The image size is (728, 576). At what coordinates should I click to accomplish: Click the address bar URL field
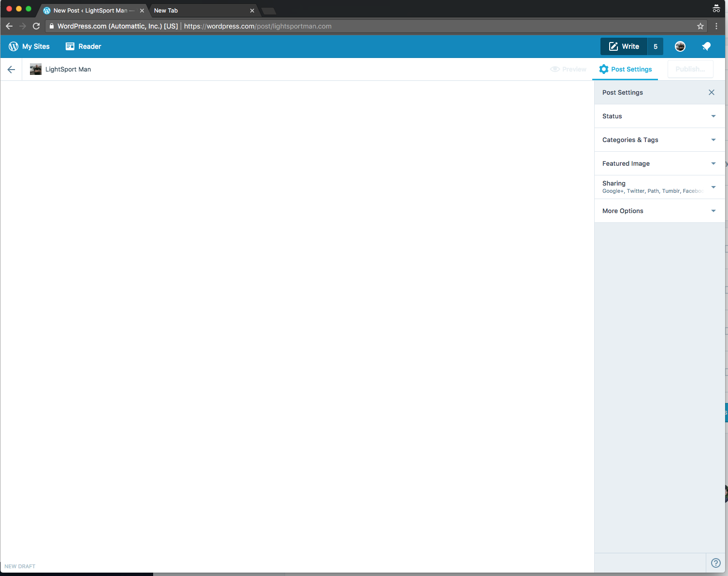377,26
